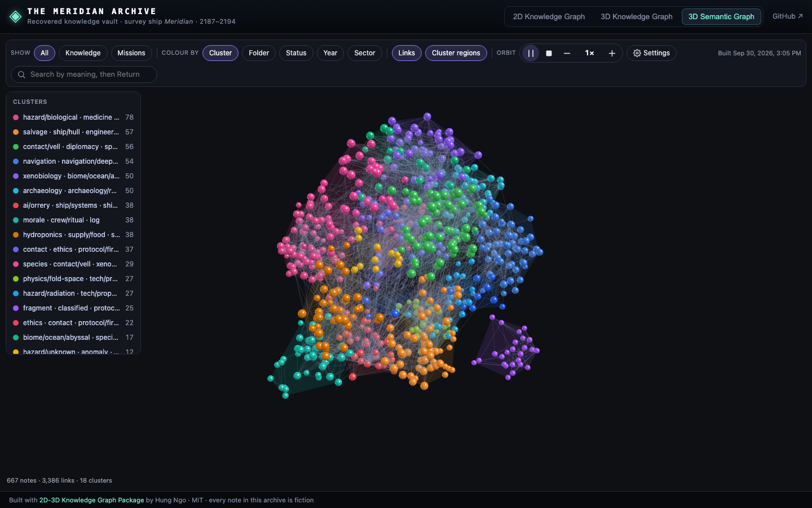The width and height of the screenshot is (812, 508).
Task: Colour nodes by Folder
Action: point(259,53)
